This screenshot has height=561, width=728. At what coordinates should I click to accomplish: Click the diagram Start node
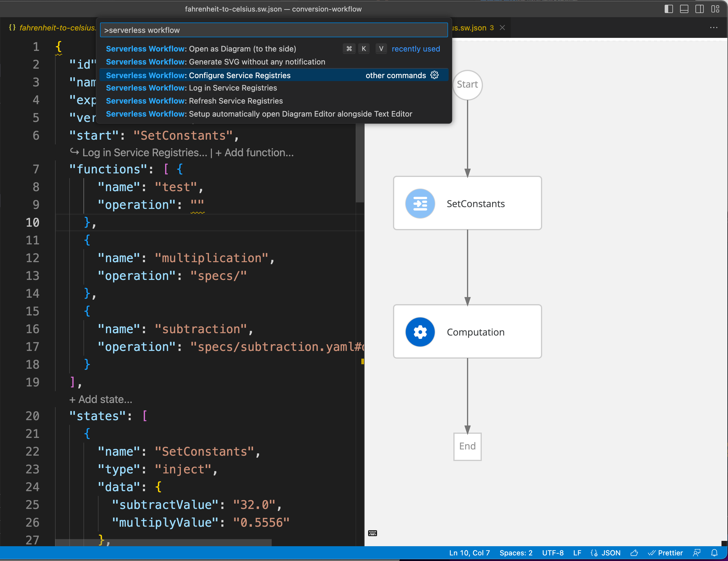pyautogui.click(x=467, y=84)
